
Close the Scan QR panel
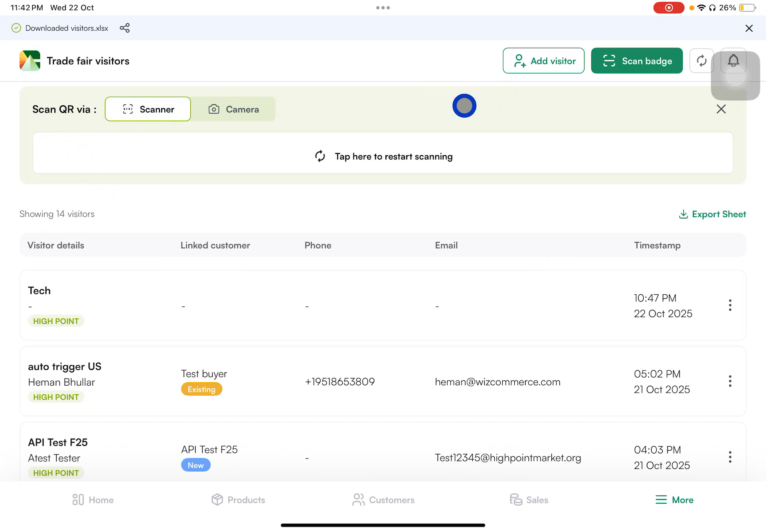pos(721,109)
